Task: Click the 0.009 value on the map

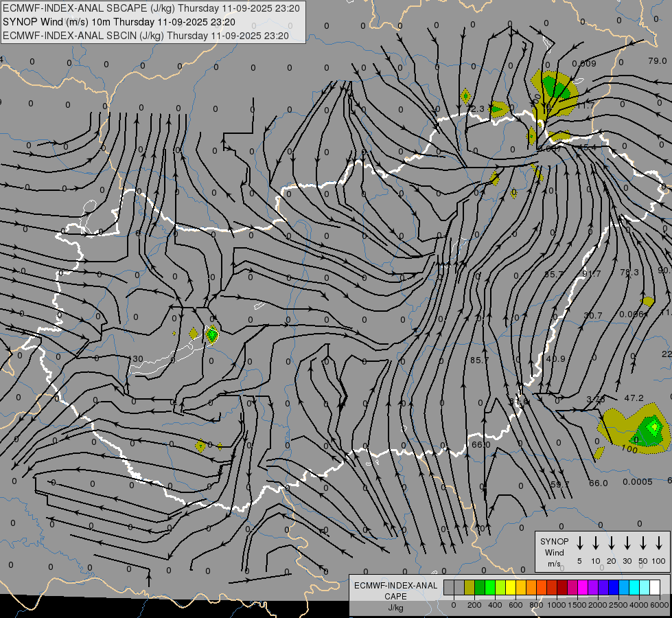Action: [x=584, y=63]
